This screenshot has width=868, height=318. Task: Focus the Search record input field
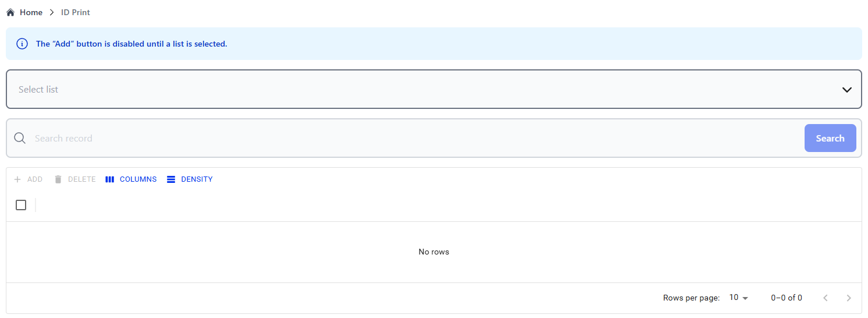(416, 138)
